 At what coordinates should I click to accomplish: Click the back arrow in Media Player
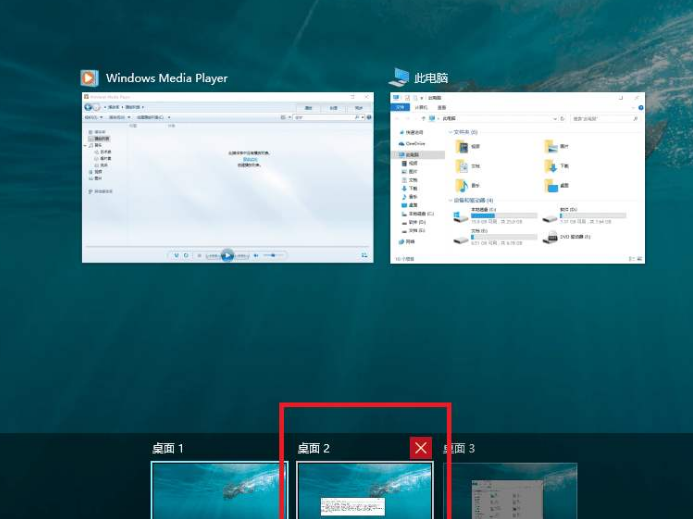(89, 107)
